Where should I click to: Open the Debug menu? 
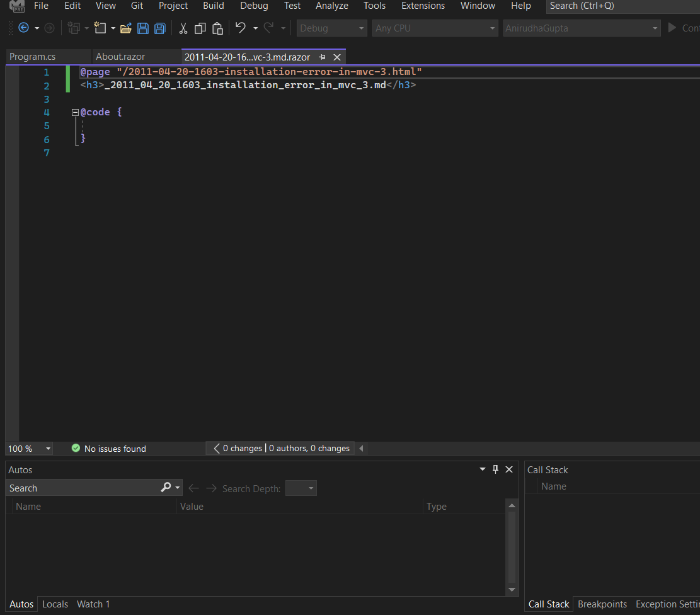(254, 6)
